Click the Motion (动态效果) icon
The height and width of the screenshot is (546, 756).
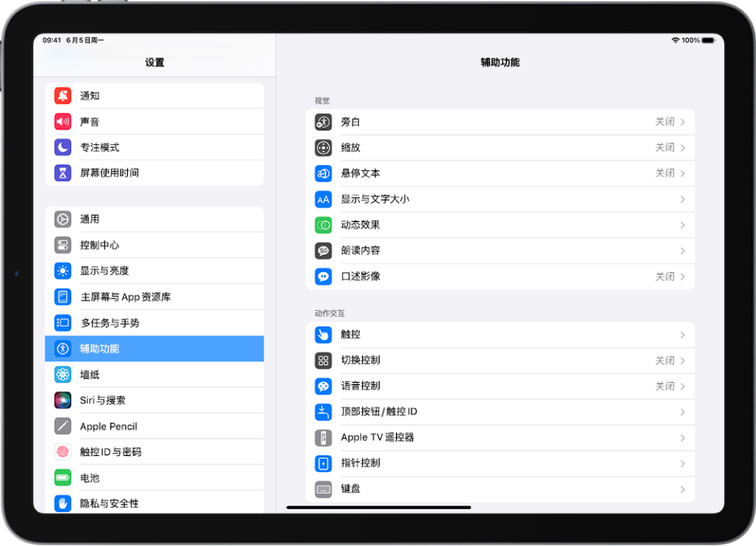click(x=323, y=225)
